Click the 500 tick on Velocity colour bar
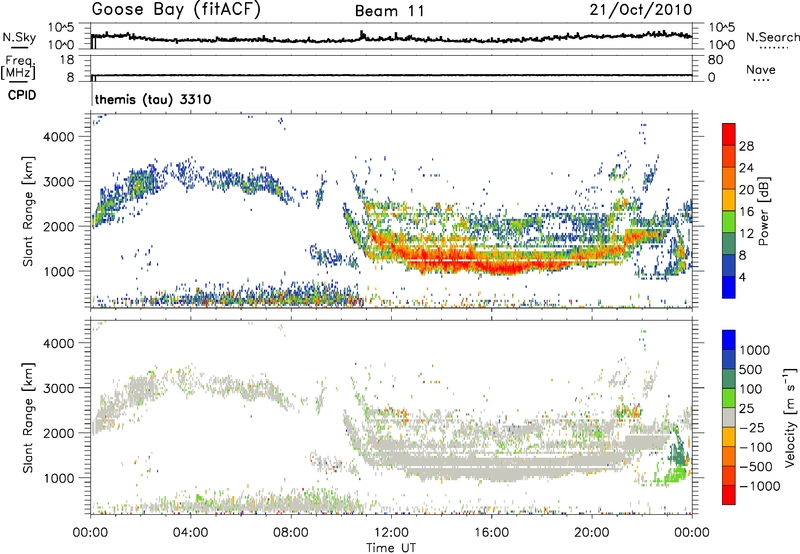 [750, 369]
